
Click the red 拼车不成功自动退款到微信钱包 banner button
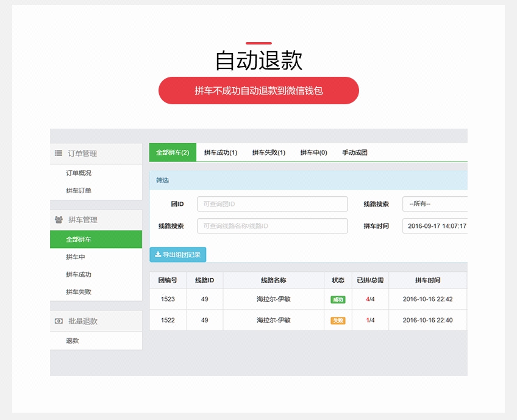(258, 91)
